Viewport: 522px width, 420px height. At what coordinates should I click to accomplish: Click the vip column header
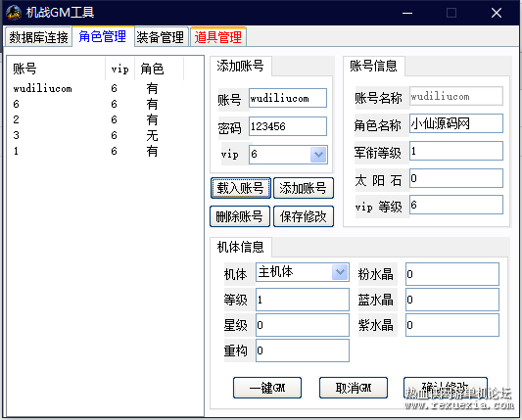(x=120, y=69)
